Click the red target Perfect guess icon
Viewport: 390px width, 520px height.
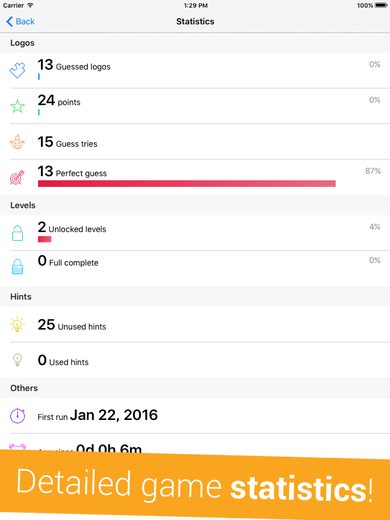17,177
